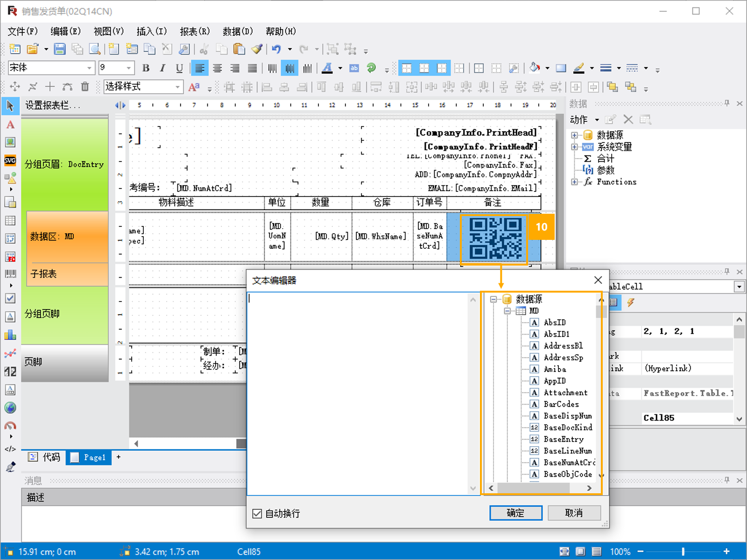
Task: Click the page setup wrench icon
Action: [x=184, y=49]
